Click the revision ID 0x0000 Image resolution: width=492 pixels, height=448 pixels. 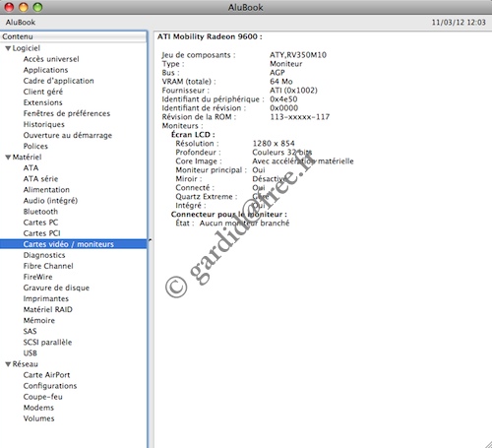(x=284, y=108)
